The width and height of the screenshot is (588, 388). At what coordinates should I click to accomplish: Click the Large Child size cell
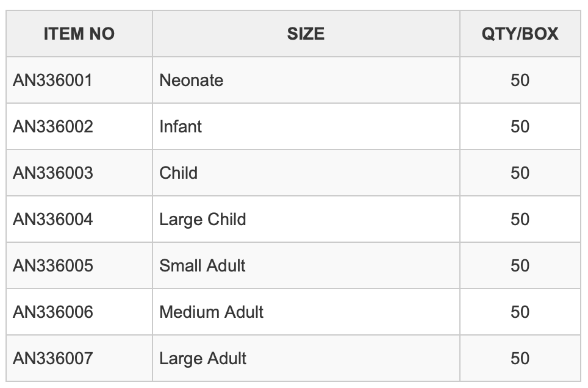click(x=306, y=219)
